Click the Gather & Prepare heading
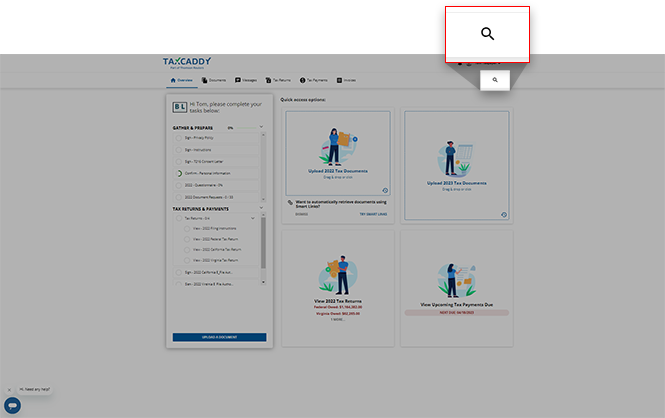Screen dimensions: 665x418 [193, 128]
